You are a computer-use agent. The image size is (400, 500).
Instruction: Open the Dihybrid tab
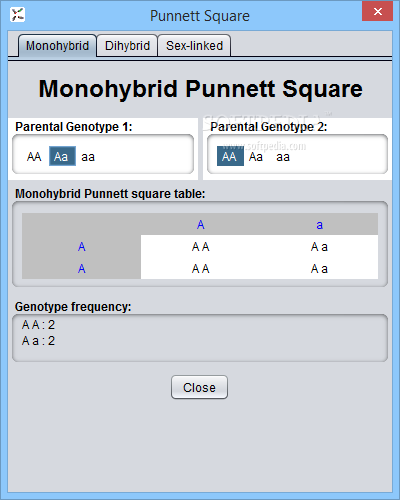[x=127, y=46]
